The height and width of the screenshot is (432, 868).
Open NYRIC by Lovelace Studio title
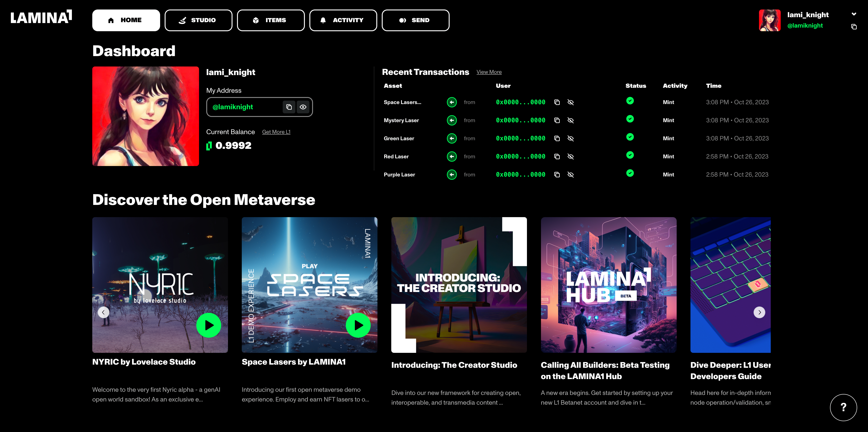tap(144, 362)
